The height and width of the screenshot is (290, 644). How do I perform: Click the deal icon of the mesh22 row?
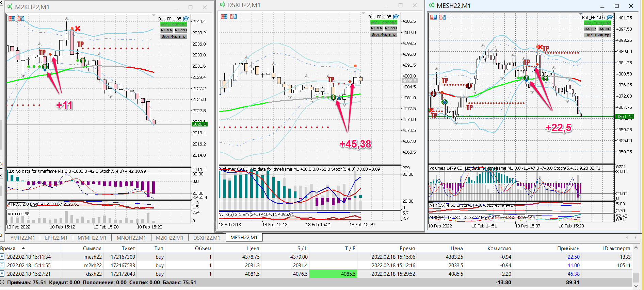(x=2, y=257)
